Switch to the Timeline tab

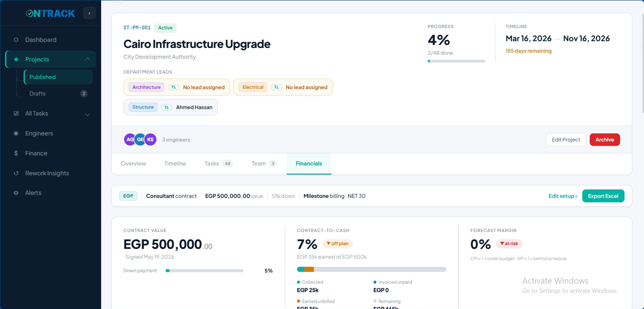175,163
